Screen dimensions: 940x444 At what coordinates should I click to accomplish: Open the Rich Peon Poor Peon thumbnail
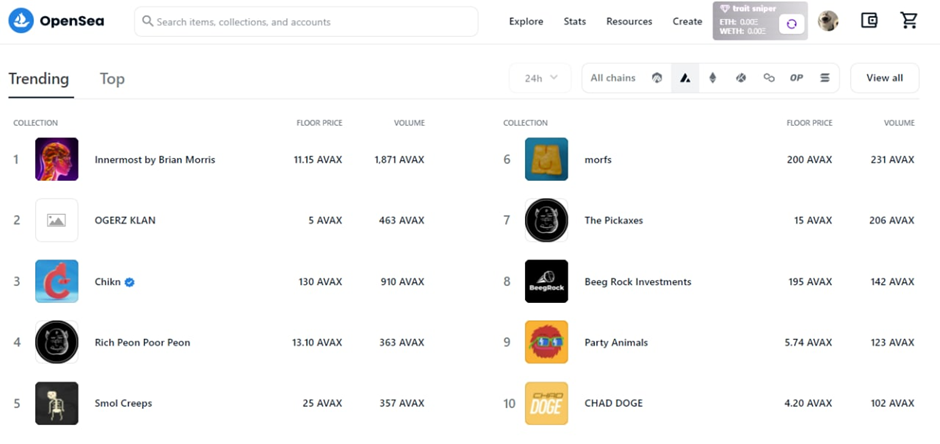point(56,342)
